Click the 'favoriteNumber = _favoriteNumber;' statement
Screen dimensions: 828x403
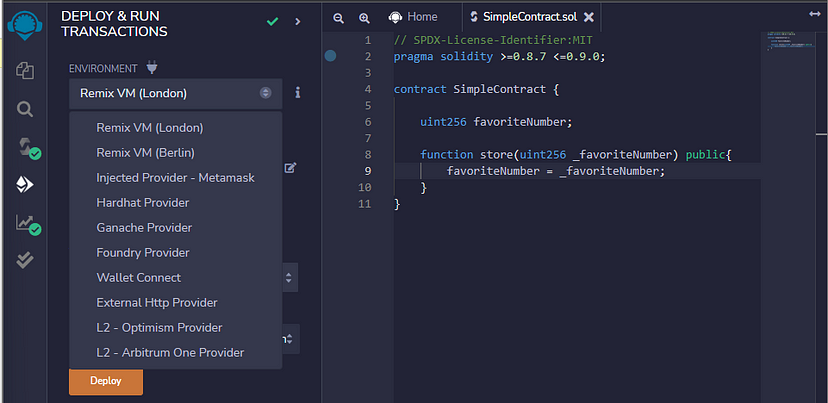(556, 171)
